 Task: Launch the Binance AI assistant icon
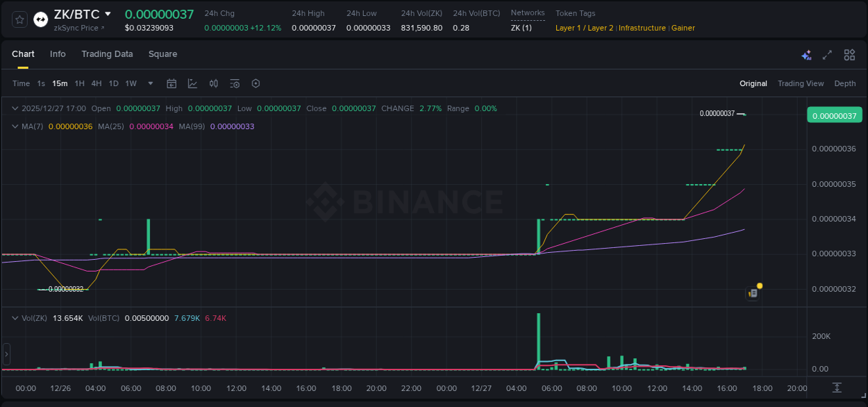tap(806, 54)
